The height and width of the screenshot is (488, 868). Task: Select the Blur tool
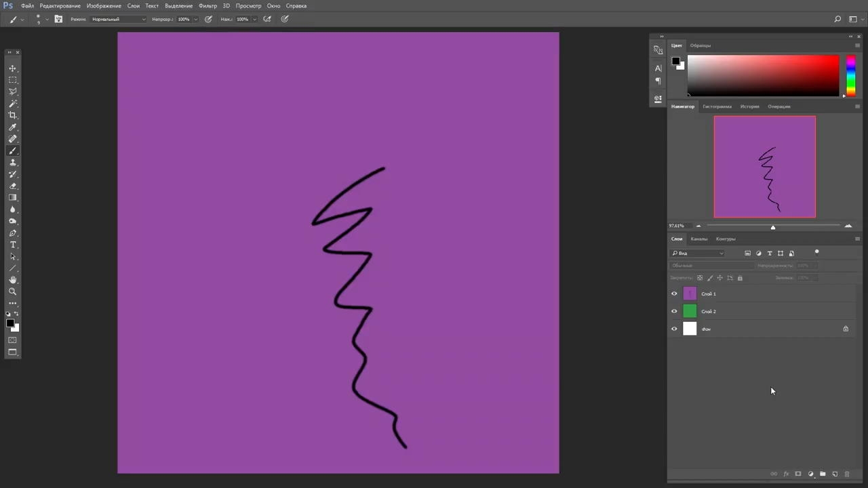pyautogui.click(x=12, y=209)
